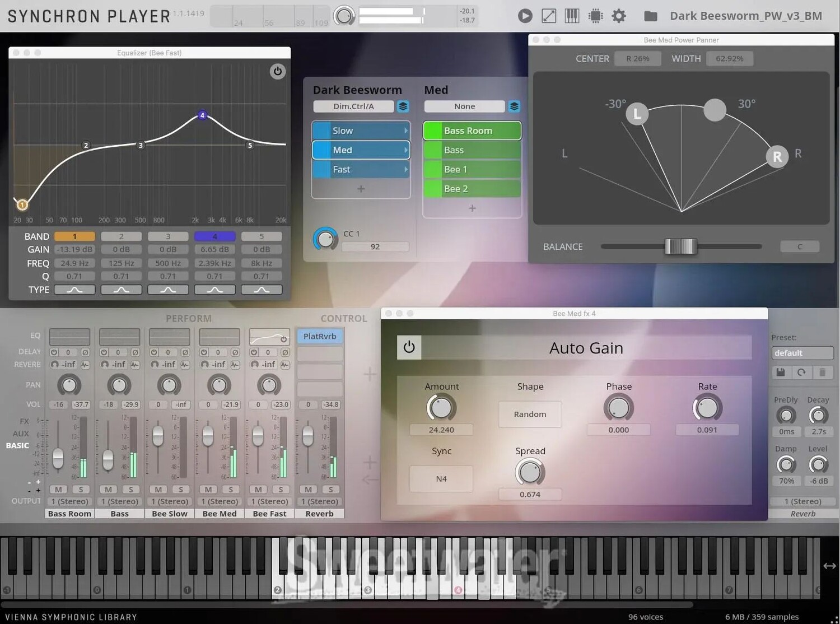Viewport: 840px width, 624px height.
Task: Expand the Slow articulation arrow
Action: (x=405, y=131)
